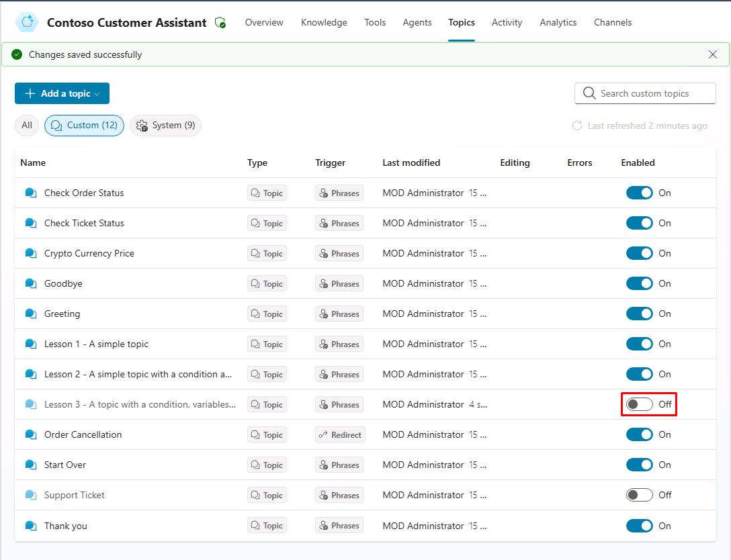Click the Contoso Customer Assistant agent logo icon

27,22
